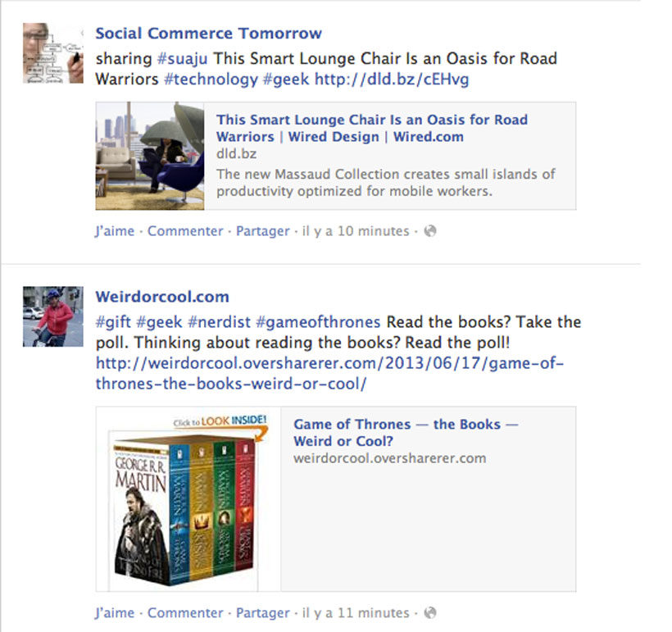This screenshot has height=632, width=672.
Task: Click Commenter under the lounge chair post
Action: coord(185,231)
